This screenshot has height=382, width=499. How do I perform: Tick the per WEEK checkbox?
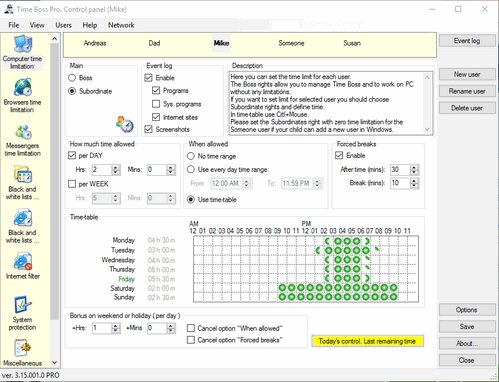72,184
